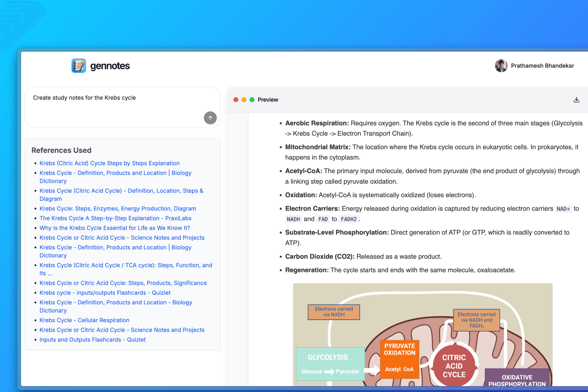Download the preview notes using the download icon
The image size is (588, 392).
coord(576,100)
